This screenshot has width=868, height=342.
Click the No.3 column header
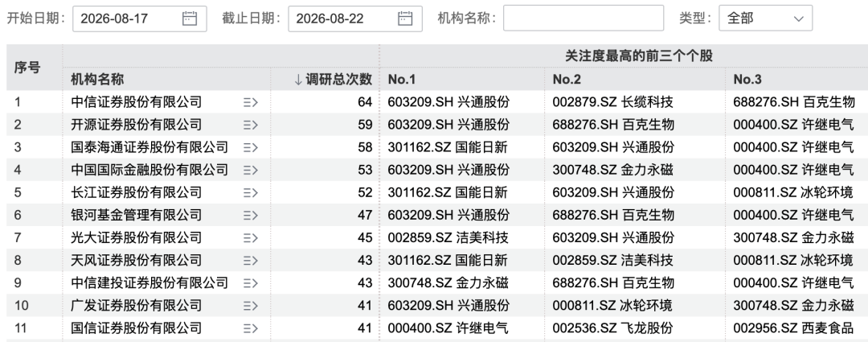coord(747,80)
